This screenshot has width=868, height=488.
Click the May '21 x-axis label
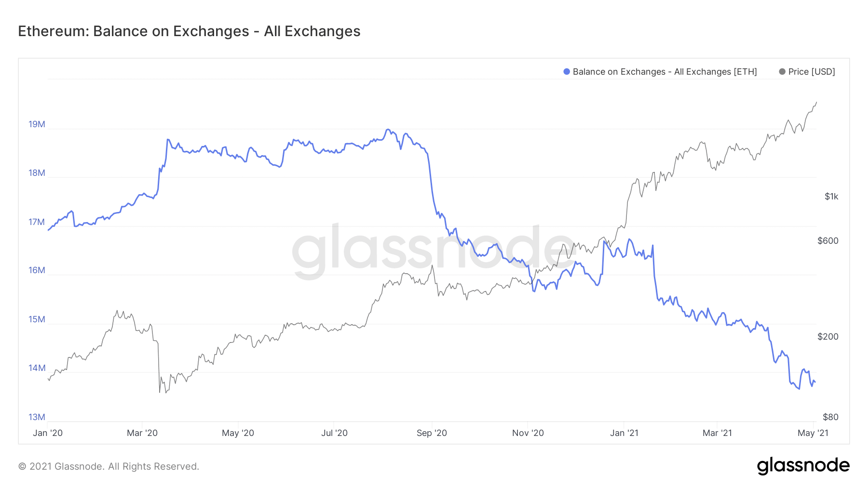[813, 433]
